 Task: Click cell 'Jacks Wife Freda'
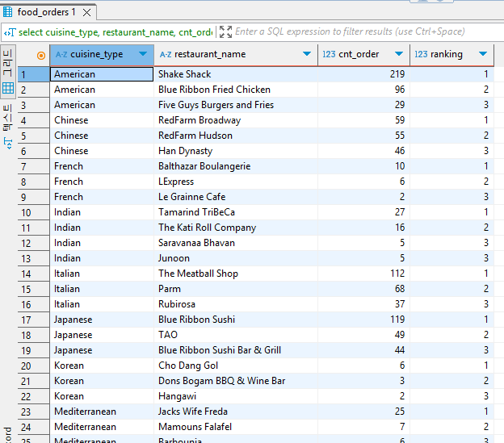pyautogui.click(x=236, y=412)
